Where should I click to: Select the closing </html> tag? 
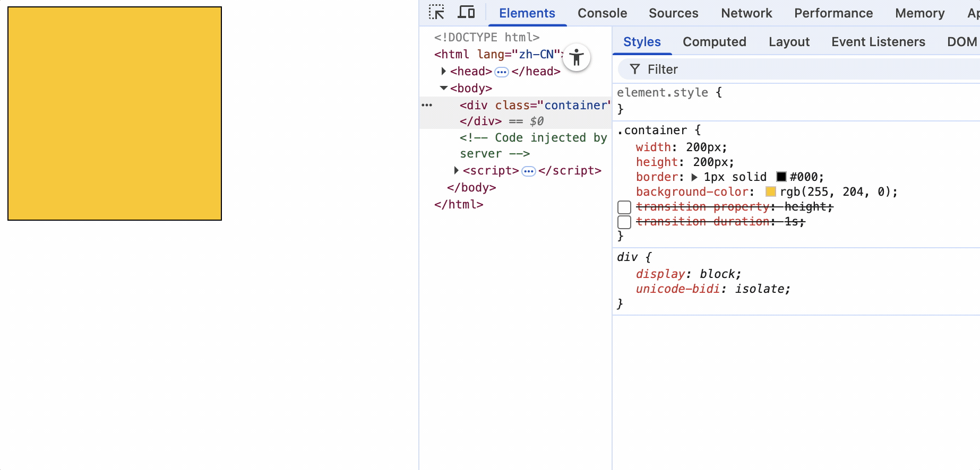(459, 205)
